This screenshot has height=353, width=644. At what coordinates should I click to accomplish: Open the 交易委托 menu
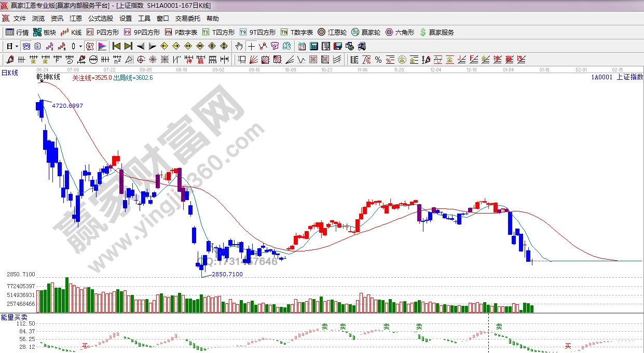click(x=187, y=19)
